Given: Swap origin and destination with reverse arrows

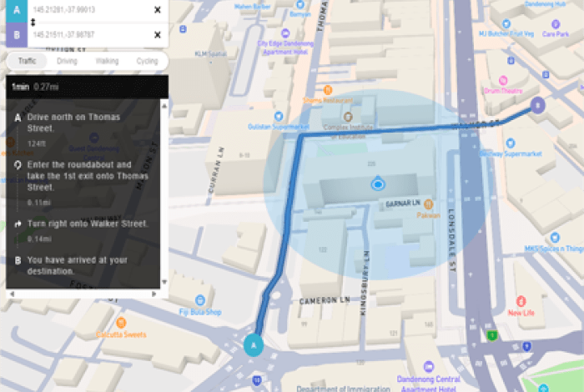Looking at the screenshot, I should (32, 23).
